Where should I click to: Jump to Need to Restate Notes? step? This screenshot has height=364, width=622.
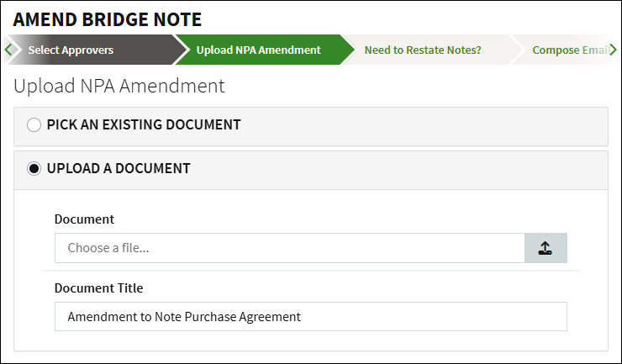coord(422,50)
